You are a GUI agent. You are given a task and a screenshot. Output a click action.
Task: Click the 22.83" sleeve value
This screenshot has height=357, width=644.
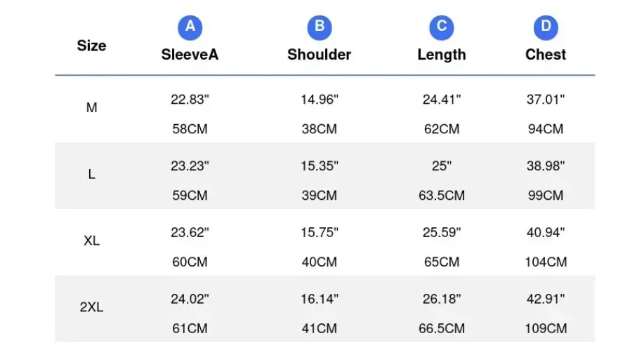190,100
